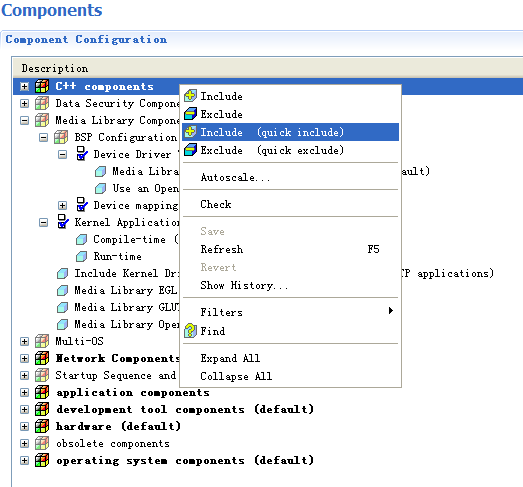
Task: Expand the hardware (default) node
Action: 24,427
